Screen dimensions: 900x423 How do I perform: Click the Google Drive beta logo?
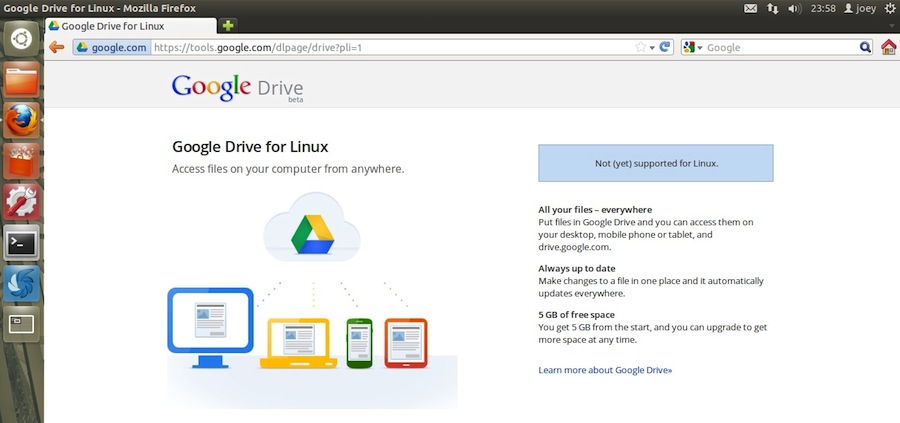tap(238, 88)
